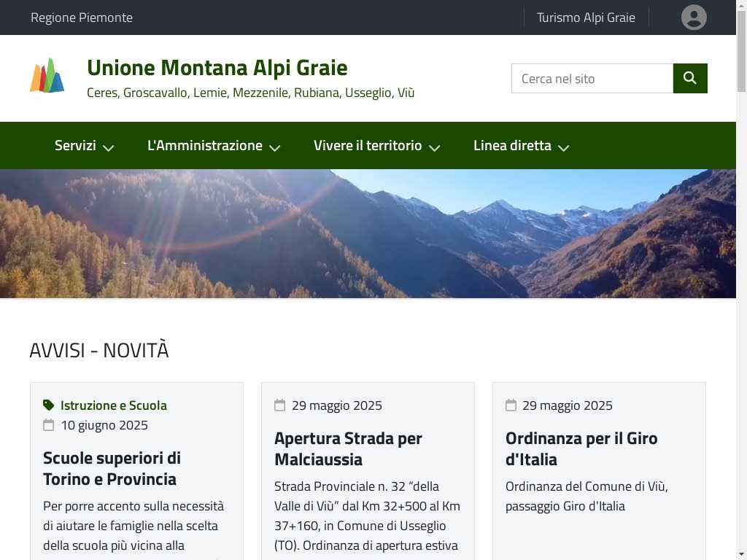
Task: Expand the Linea diretta chevron
Action: (x=564, y=147)
